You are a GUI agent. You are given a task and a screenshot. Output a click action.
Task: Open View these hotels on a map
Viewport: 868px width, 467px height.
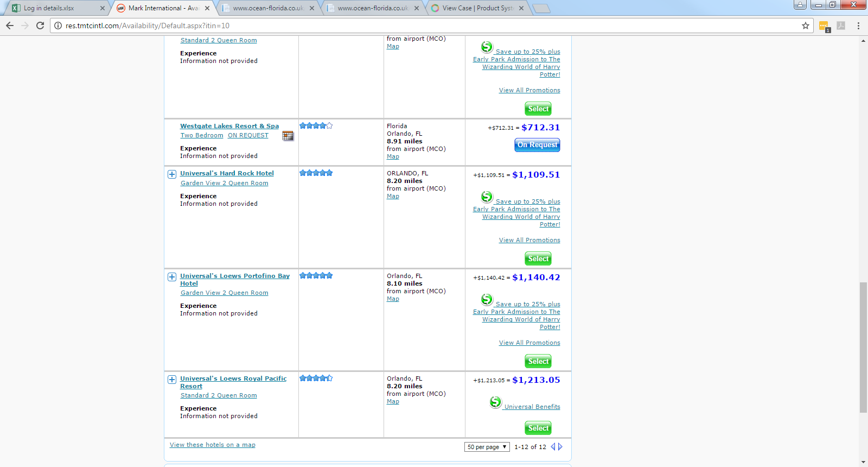pos(213,445)
